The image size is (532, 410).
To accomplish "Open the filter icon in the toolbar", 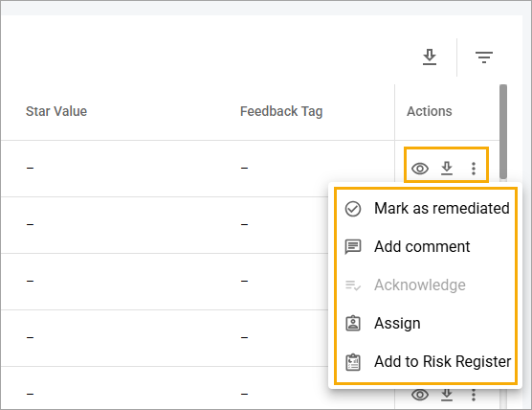I will click(x=484, y=57).
